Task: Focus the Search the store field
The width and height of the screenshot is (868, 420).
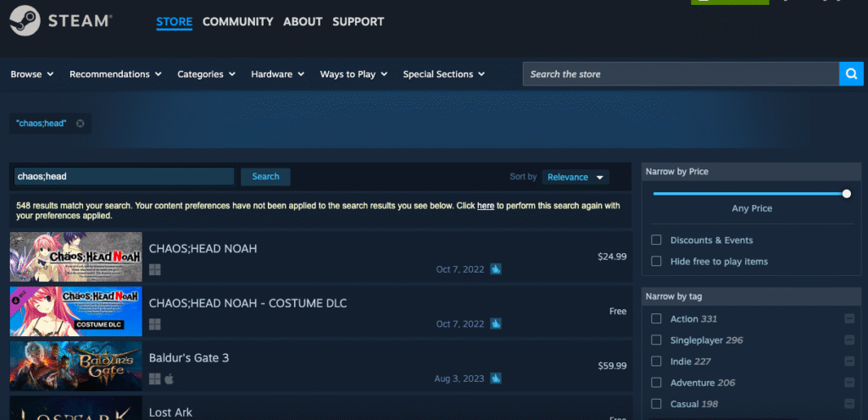Action: point(681,74)
